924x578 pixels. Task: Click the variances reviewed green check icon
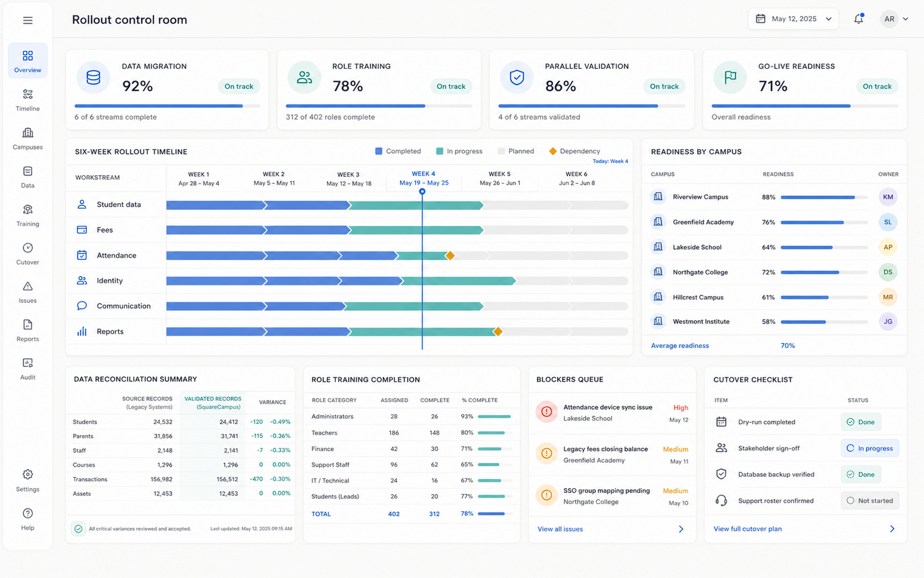[x=78, y=529]
